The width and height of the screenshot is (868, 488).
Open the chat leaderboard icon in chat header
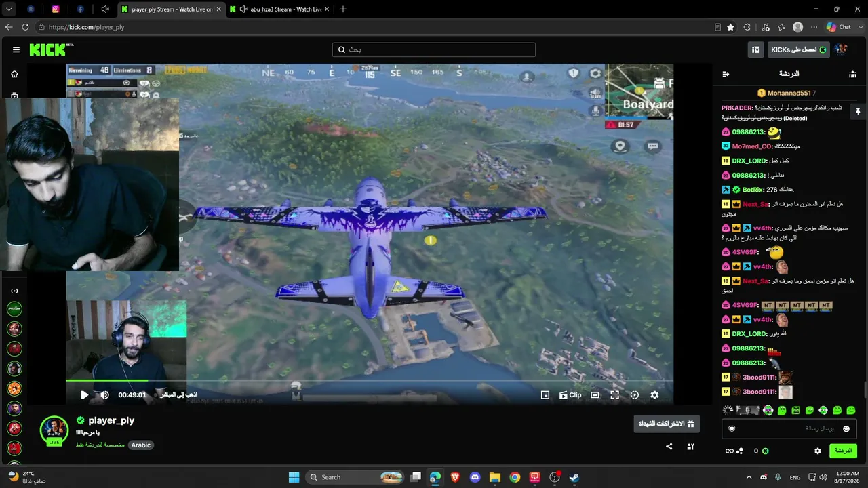pyautogui.click(x=852, y=74)
